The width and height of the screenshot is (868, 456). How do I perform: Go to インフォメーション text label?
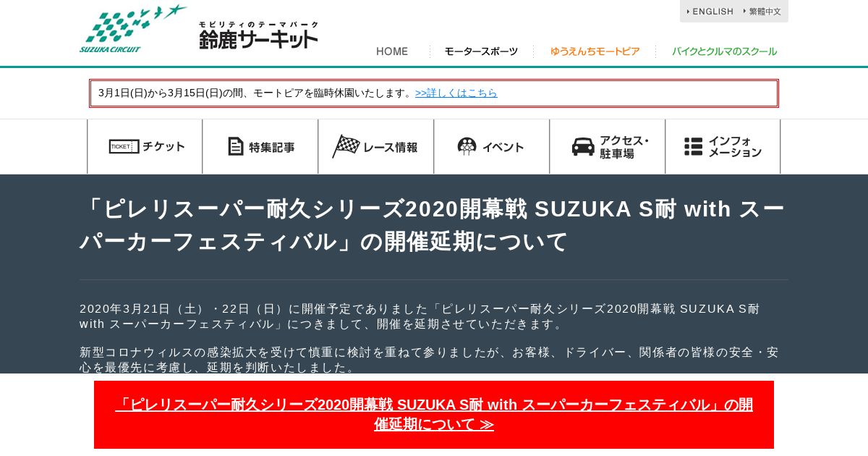(735, 147)
